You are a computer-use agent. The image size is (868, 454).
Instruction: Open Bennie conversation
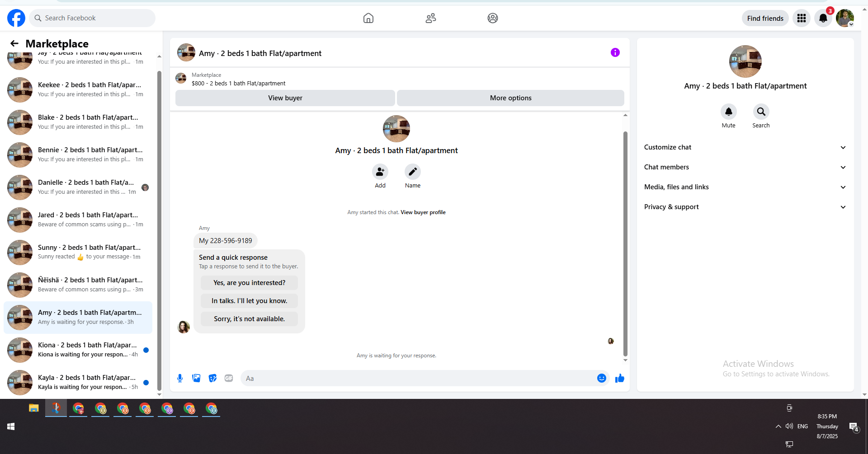pos(78,154)
